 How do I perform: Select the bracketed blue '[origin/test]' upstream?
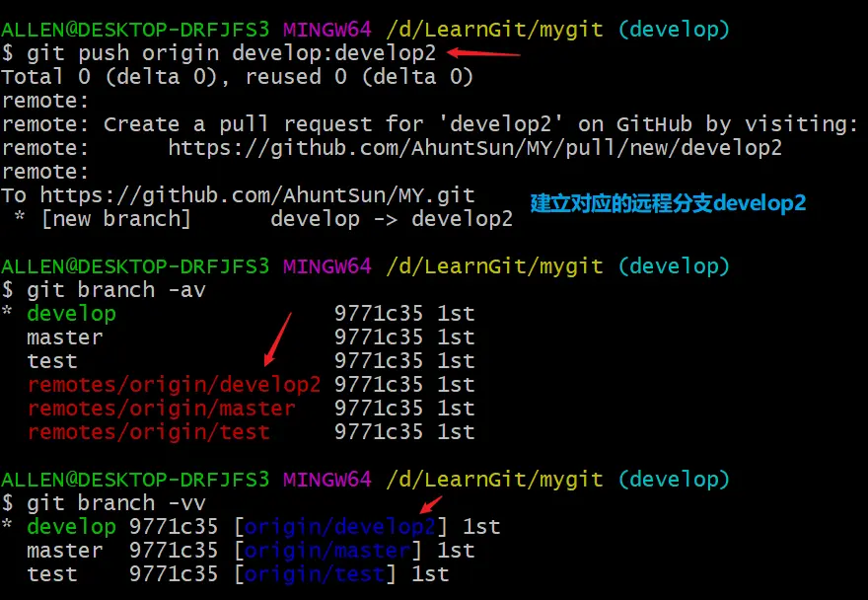pos(315,574)
